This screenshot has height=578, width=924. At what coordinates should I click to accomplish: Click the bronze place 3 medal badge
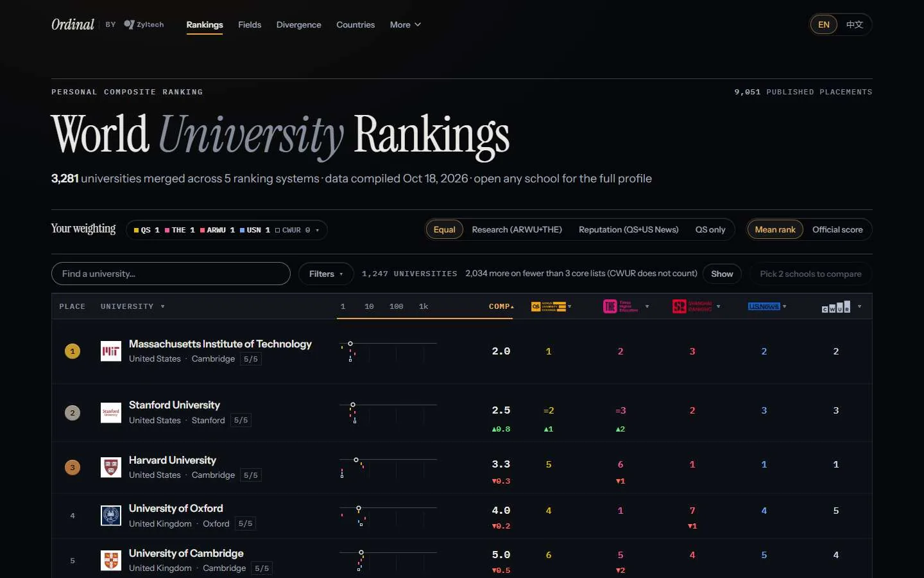[x=73, y=467]
